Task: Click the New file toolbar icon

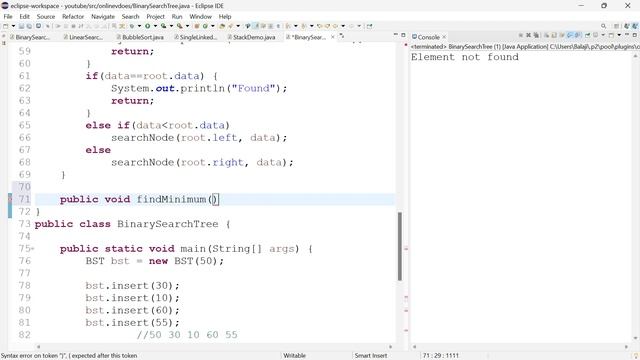Action: pyautogui.click(x=5, y=26)
